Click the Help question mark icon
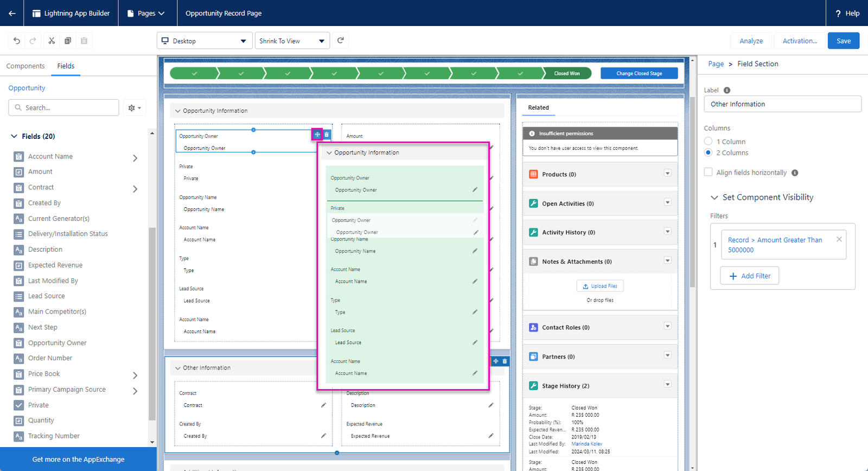868x471 pixels. click(838, 13)
